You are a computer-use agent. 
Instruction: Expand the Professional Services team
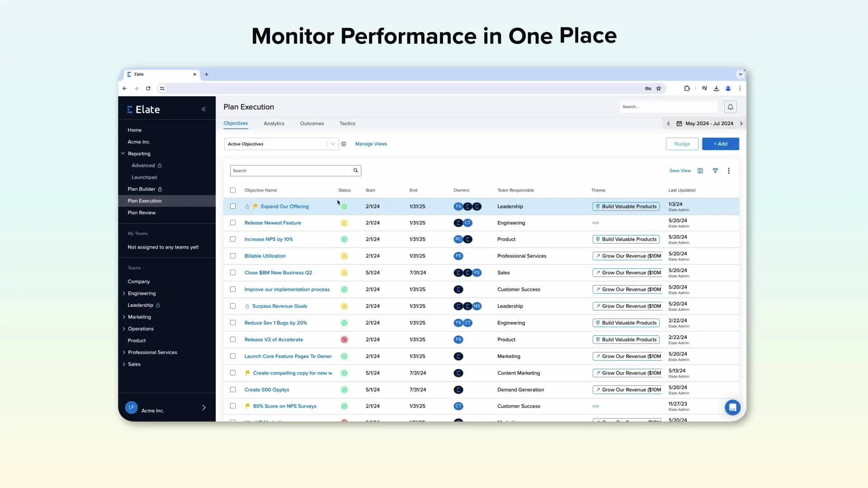click(x=124, y=352)
